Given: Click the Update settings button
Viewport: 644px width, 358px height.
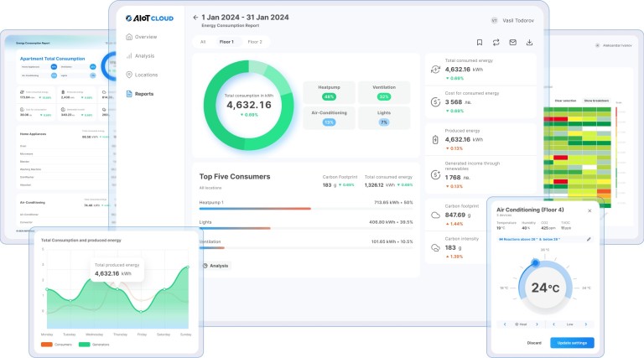Looking at the screenshot, I should pos(572,342).
